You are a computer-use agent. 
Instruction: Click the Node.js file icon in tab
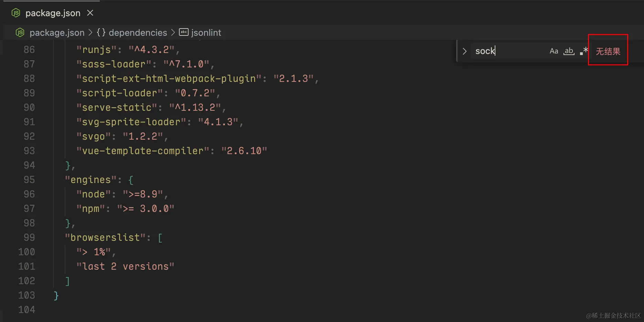[16, 13]
